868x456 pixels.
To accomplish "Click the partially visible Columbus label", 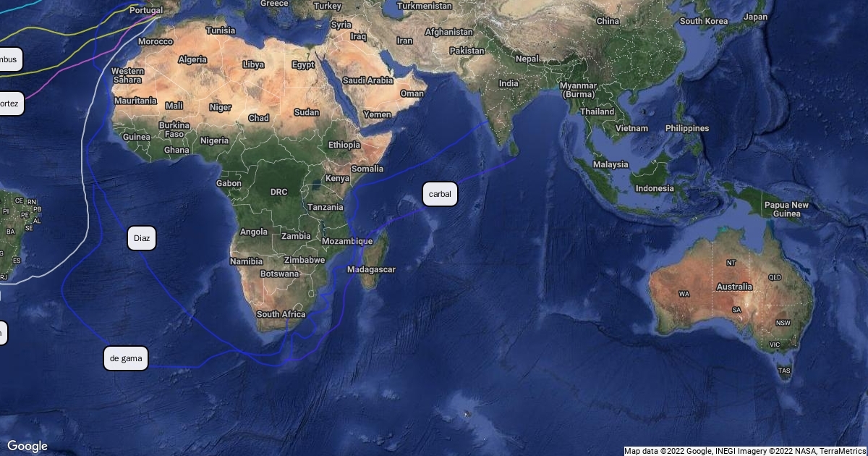I will 10,59.
